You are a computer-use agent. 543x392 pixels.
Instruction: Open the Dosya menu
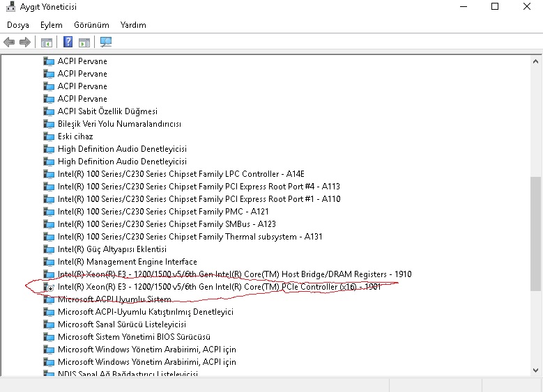(18, 25)
